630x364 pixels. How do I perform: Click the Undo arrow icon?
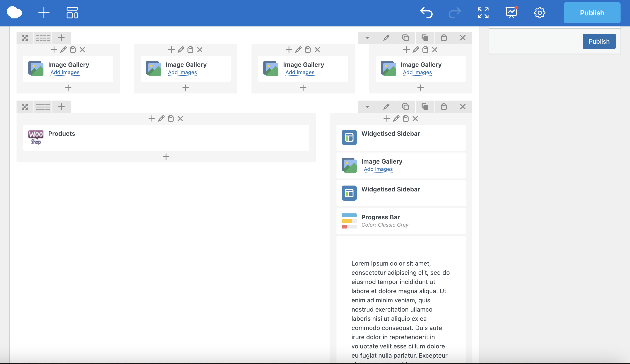coord(426,13)
